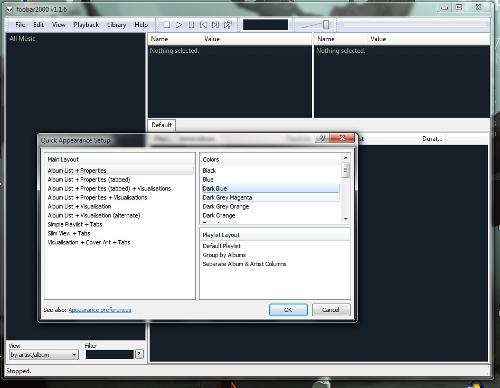The image size is (500, 388).
Task: Choose Simple Playlist + Tabs layout
Action: point(75,225)
